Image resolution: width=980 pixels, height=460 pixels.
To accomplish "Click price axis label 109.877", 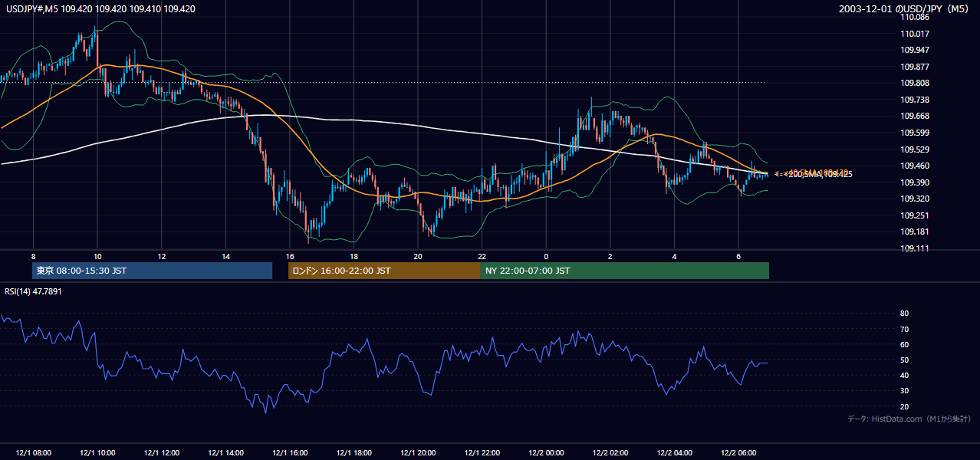I will pos(915,67).
